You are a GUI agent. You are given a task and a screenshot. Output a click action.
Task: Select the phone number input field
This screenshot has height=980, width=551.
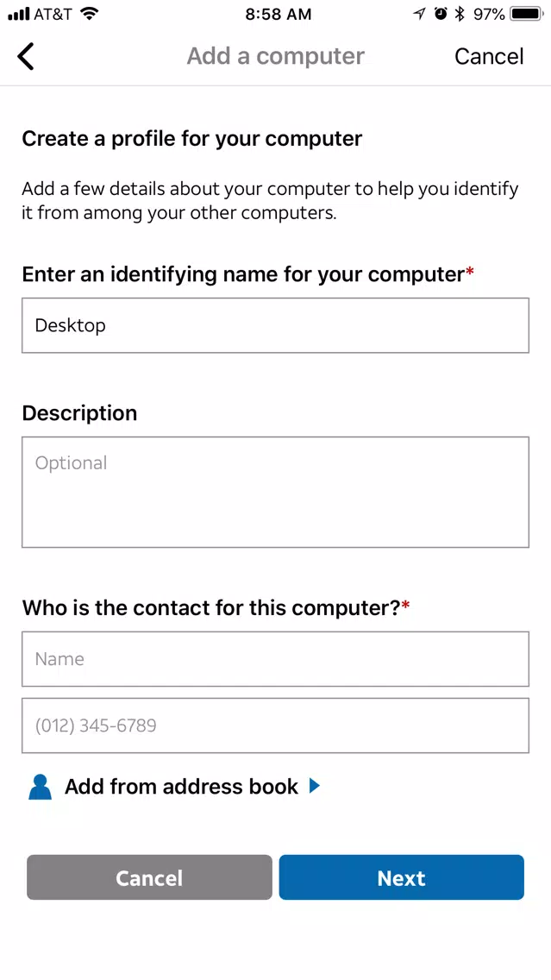(276, 726)
